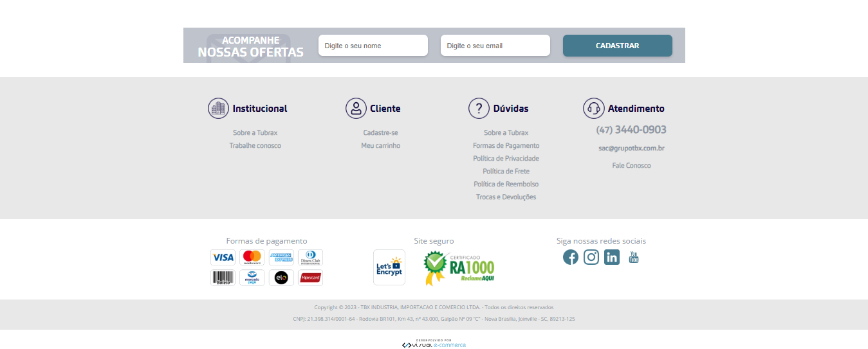View the Política de Privacidade page
The width and height of the screenshot is (868, 349).
pos(506,159)
